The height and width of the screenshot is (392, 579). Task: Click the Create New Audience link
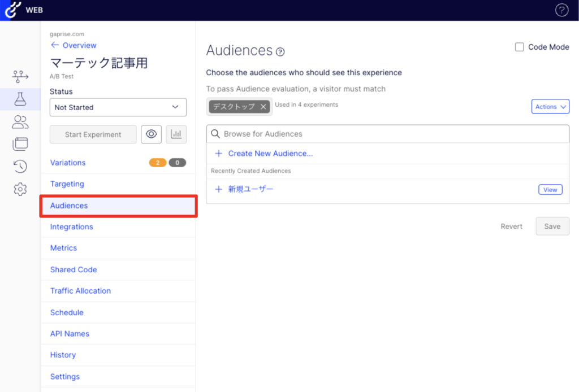point(270,154)
